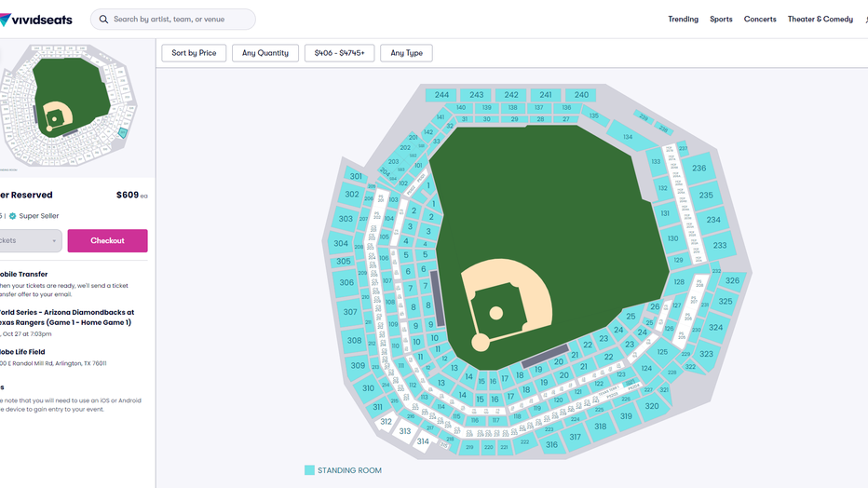Screen dimensions: 868x488
Task: Select section 134 on the map
Action: pos(627,136)
